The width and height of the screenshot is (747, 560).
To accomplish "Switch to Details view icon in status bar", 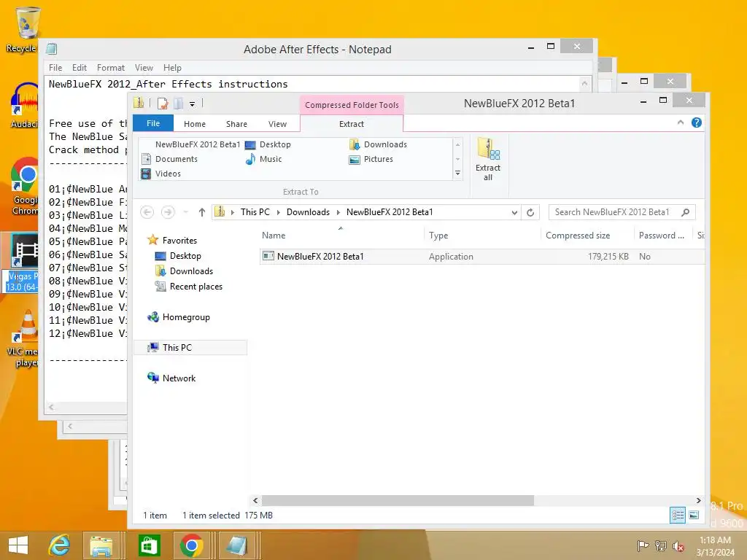I will pyautogui.click(x=678, y=515).
